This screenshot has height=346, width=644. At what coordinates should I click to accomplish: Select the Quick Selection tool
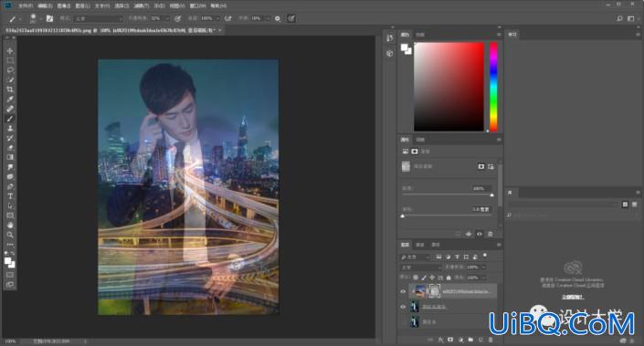tap(10, 79)
